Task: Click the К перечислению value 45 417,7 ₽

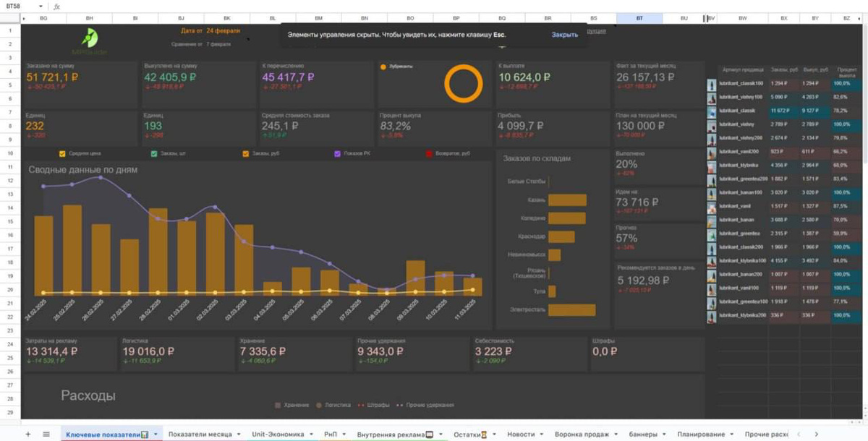Action: (x=288, y=77)
